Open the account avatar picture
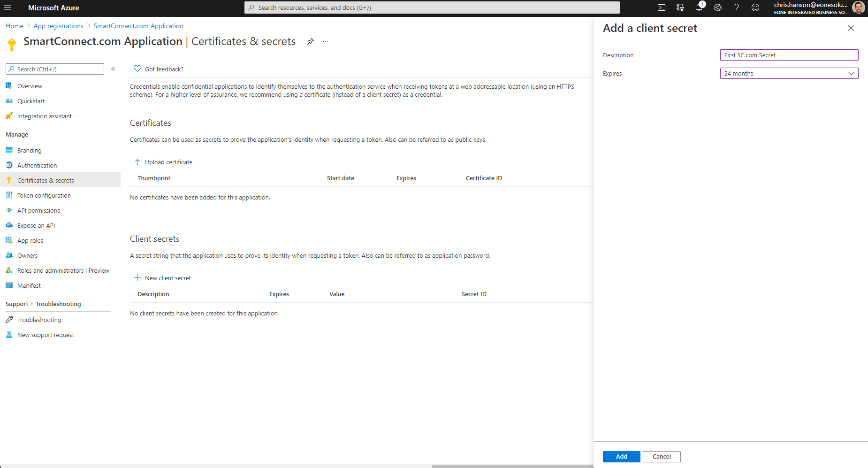The image size is (868, 468). coord(859,8)
